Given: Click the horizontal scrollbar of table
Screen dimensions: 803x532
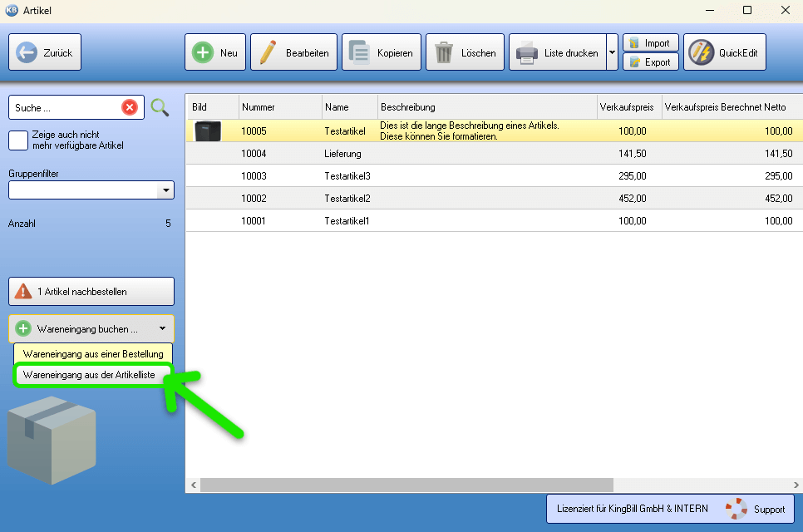Looking at the screenshot, I should pos(406,485).
